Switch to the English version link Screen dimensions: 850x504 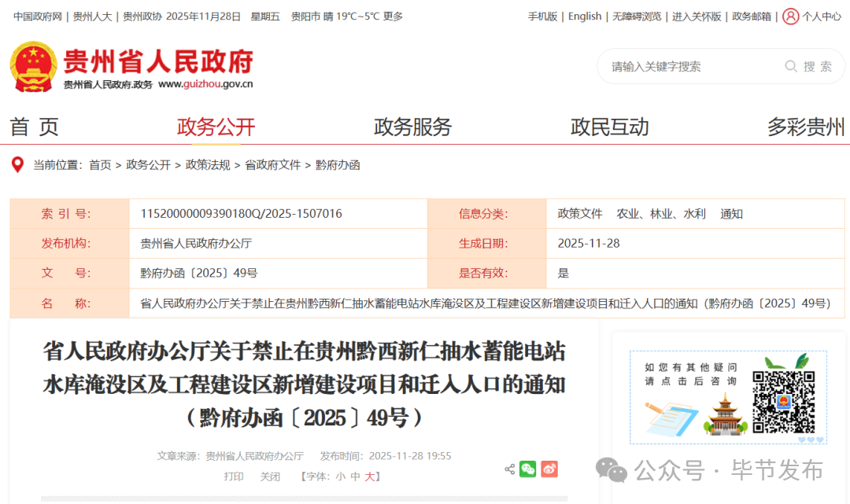tap(585, 17)
